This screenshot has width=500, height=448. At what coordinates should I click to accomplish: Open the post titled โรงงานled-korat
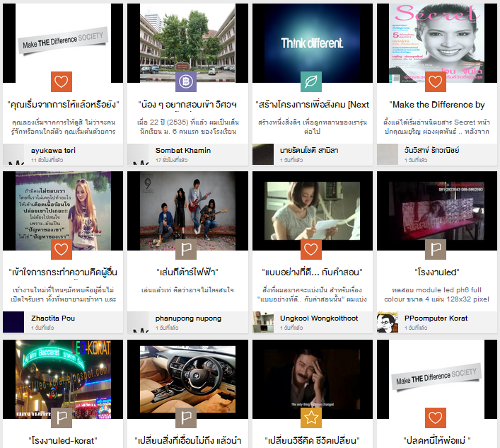click(62, 440)
